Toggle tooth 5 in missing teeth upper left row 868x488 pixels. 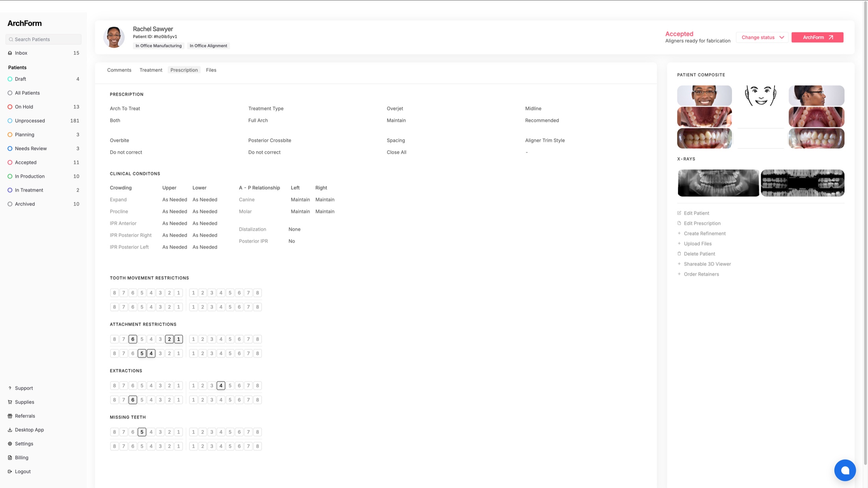[142, 432]
